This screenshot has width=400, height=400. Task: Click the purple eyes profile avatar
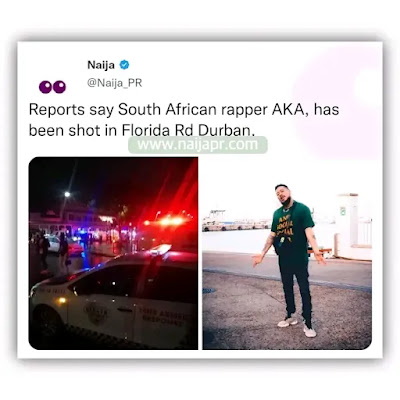tap(52, 87)
